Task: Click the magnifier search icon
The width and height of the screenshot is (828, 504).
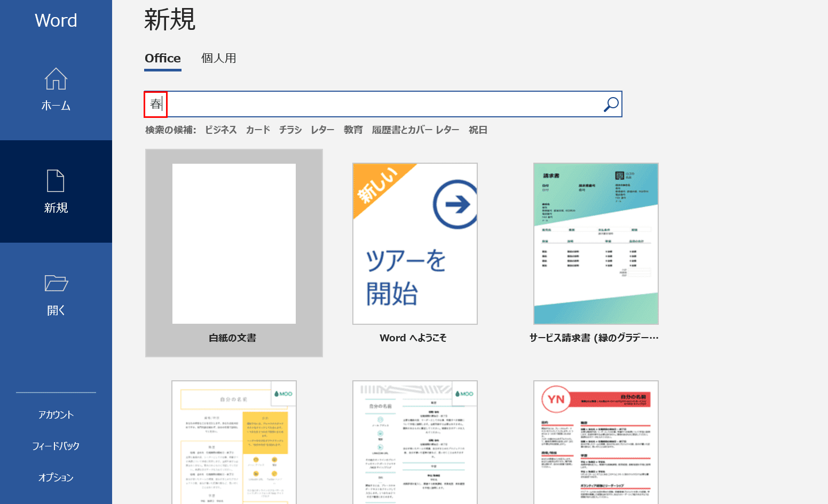Action: [x=611, y=104]
